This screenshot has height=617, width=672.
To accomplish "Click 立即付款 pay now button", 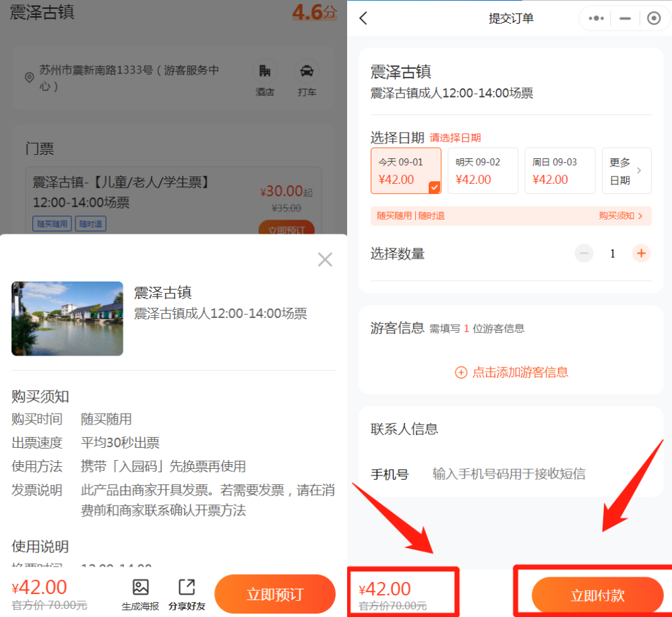I will (x=597, y=595).
